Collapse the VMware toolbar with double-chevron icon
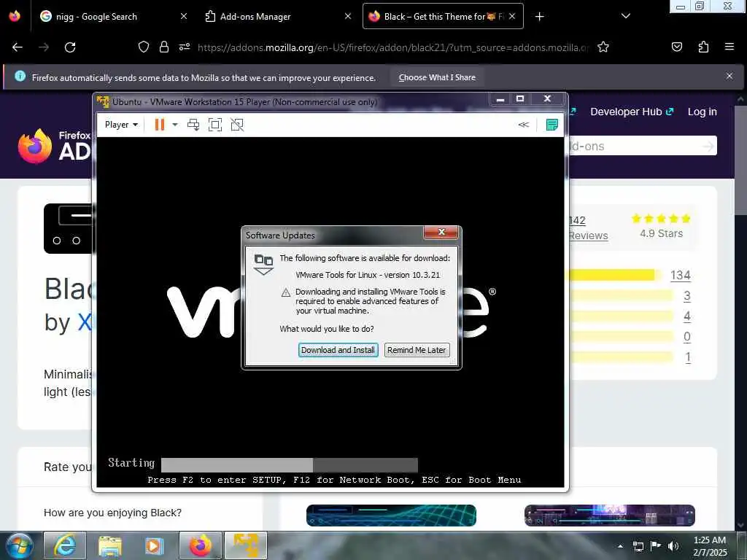This screenshot has height=560, width=747. [524, 125]
